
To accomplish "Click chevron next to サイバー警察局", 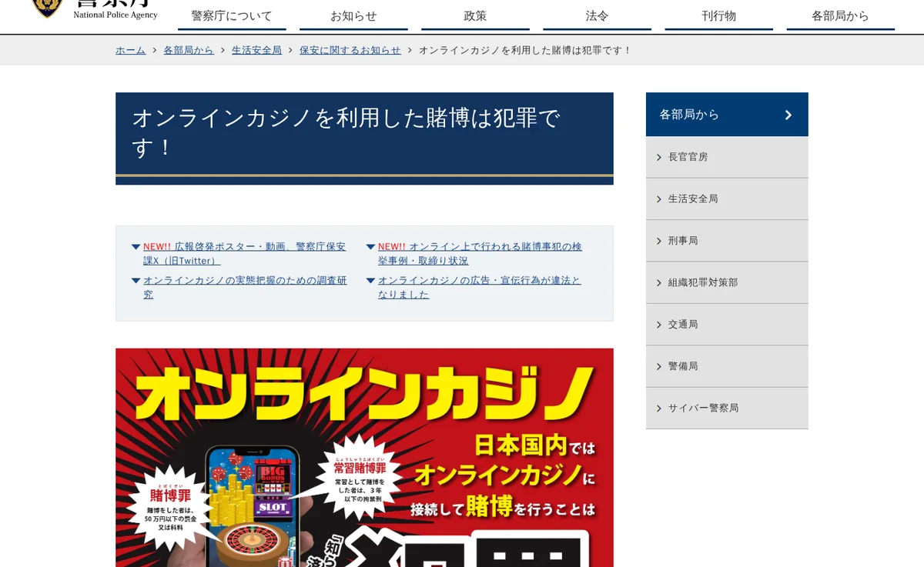I will 659,408.
